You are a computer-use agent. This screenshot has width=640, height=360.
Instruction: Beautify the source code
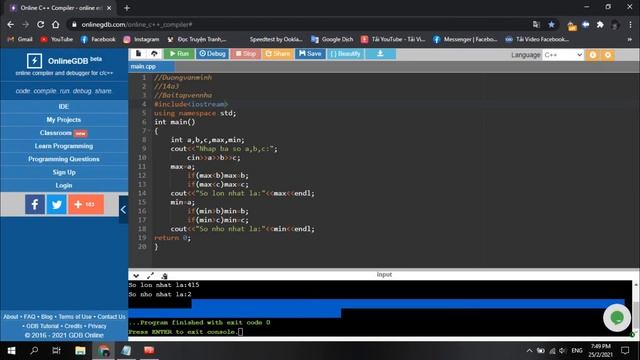click(345, 53)
